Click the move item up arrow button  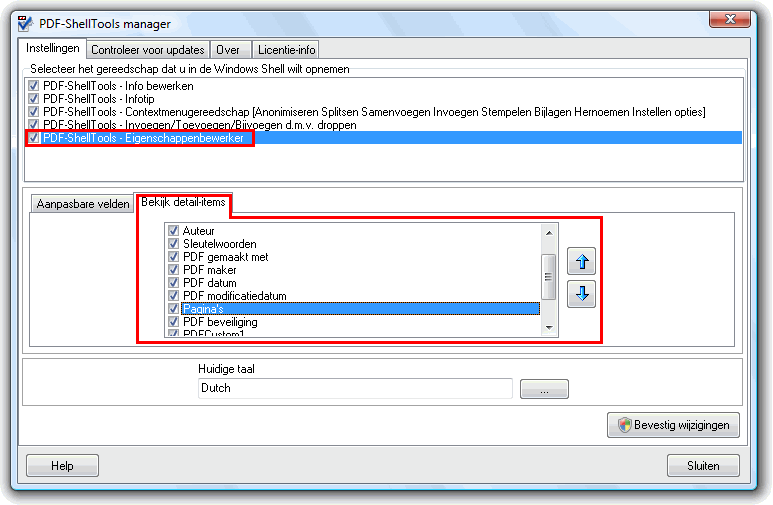581,263
